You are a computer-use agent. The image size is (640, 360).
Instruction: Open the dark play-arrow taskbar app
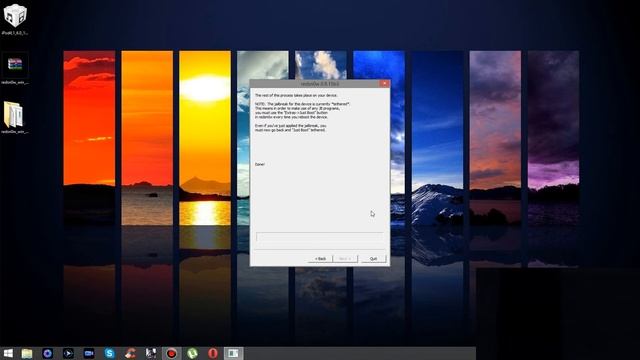coord(68,353)
